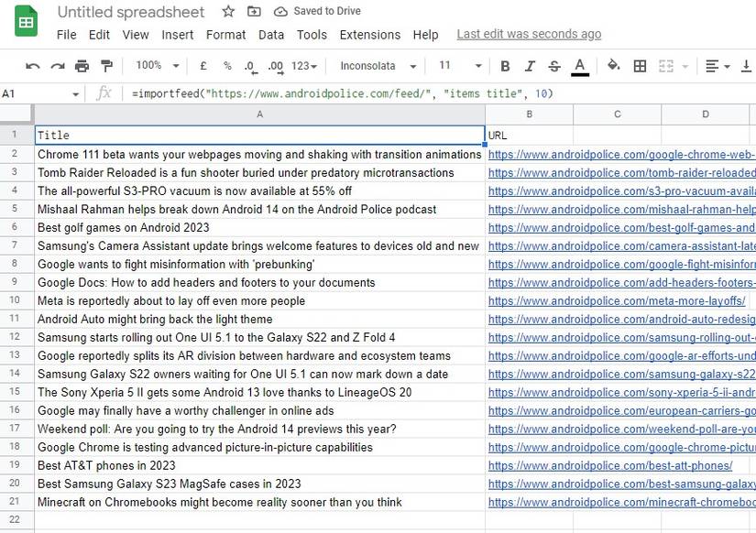Open the Insert menu
Image resolution: width=756 pixels, height=533 pixels.
coord(178,35)
